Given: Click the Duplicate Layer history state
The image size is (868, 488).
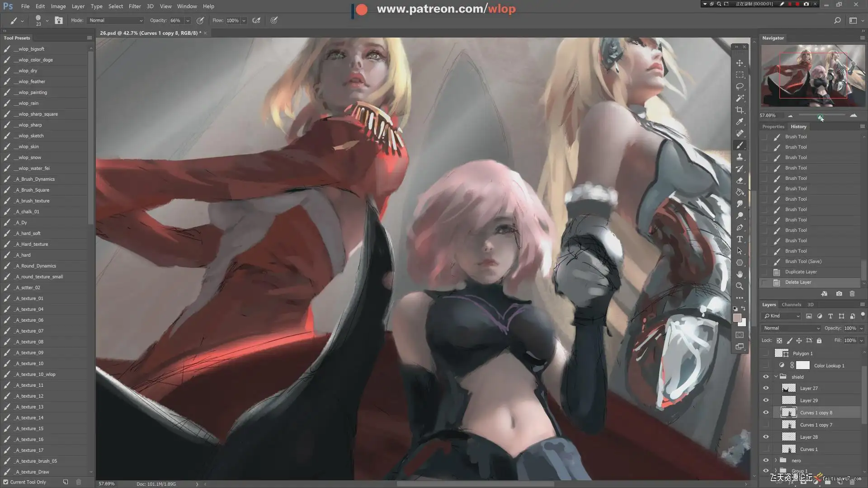Looking at the screenshot, I should [801, 272].
